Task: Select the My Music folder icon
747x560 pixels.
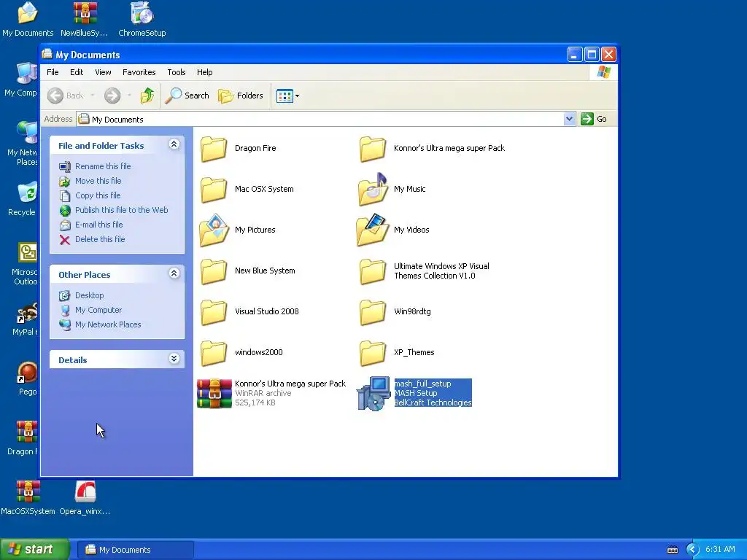Action: pyautogui.click(x=373, y=189)
